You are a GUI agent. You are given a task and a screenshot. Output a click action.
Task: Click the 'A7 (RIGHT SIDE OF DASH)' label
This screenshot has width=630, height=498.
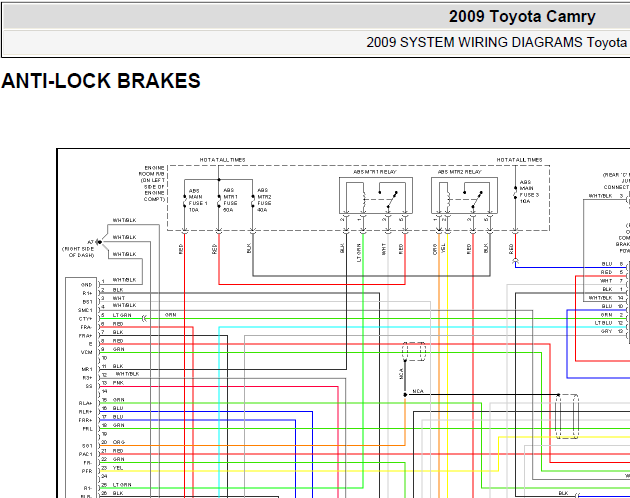point(78,249)
